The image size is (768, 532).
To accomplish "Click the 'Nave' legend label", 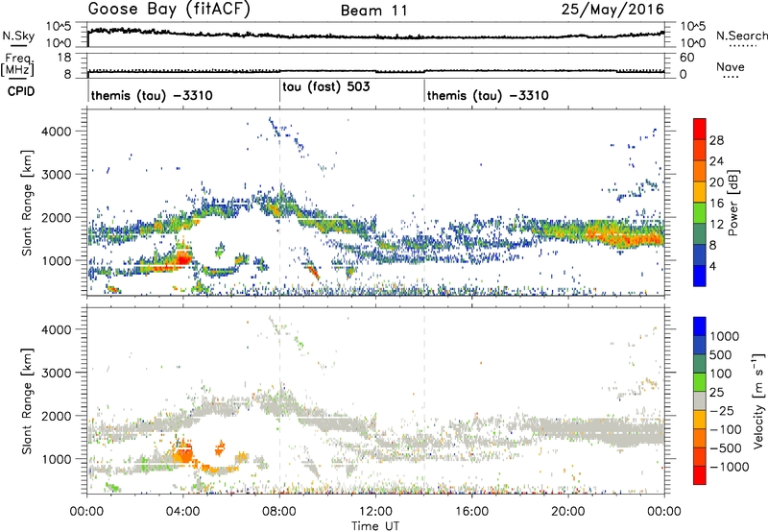I will 731,66.
